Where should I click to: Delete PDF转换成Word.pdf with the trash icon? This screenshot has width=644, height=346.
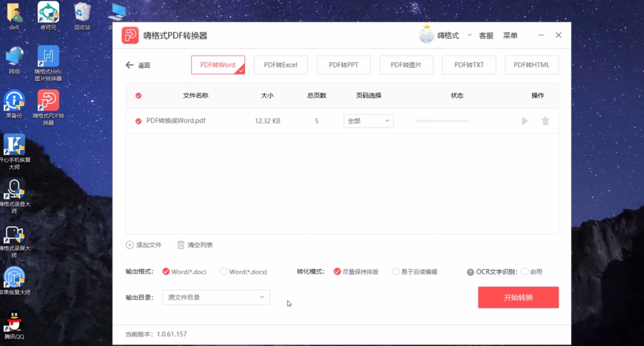coord(545,121)
